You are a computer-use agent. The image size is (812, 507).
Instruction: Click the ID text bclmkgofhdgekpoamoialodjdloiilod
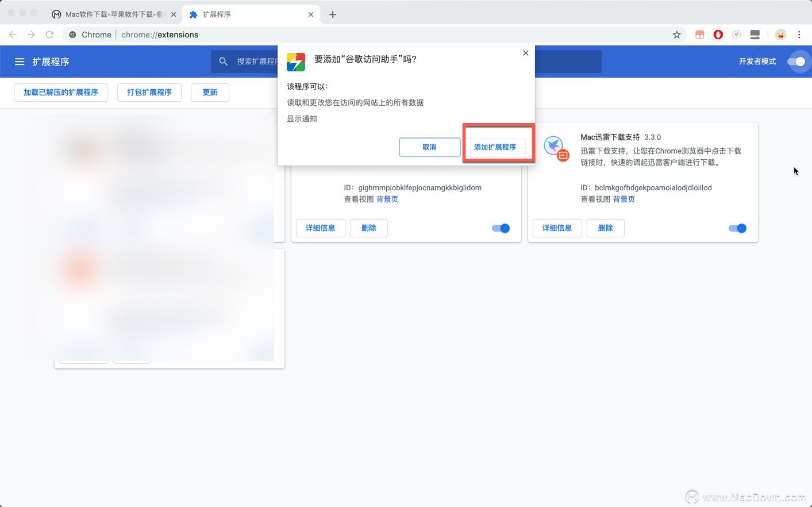pyautogui.click(x=653, y=188)
